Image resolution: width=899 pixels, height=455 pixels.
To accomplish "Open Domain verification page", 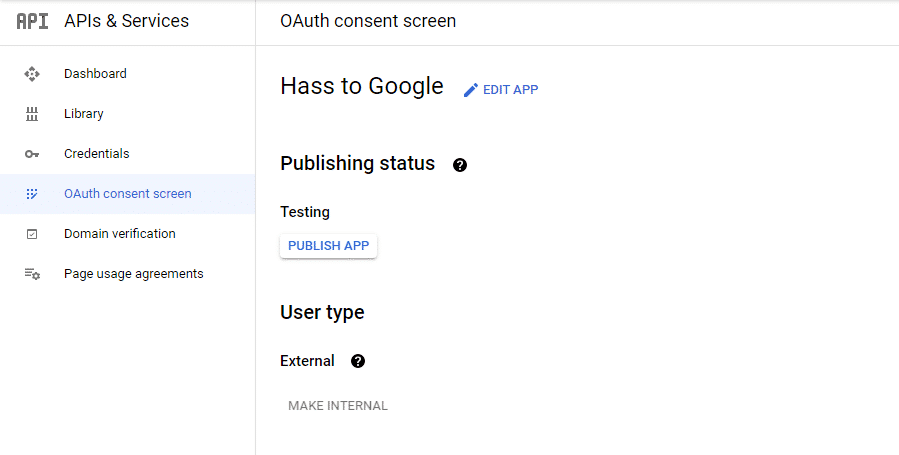I will coord(120,234).
